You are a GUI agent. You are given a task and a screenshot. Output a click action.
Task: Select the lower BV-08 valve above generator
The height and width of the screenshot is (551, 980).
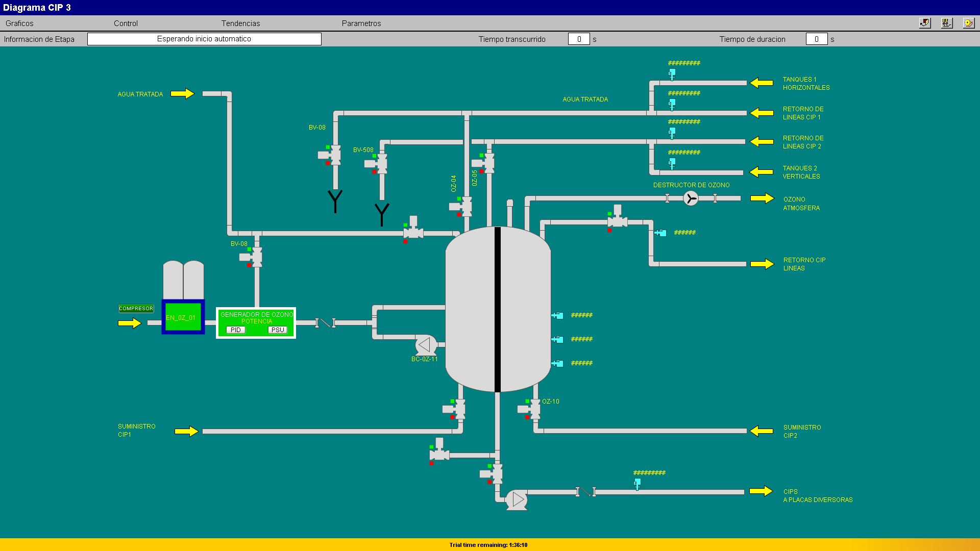coord(252,257)
